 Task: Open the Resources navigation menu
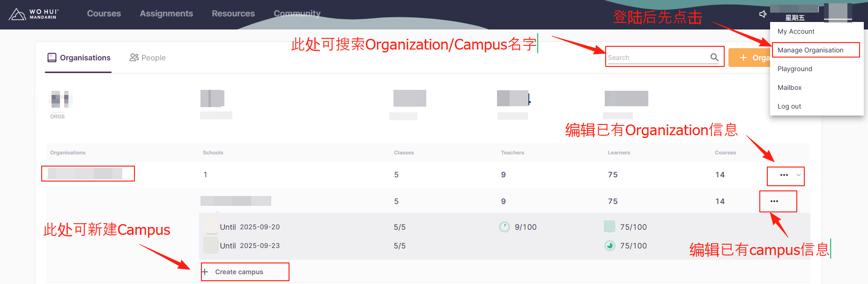233,14
